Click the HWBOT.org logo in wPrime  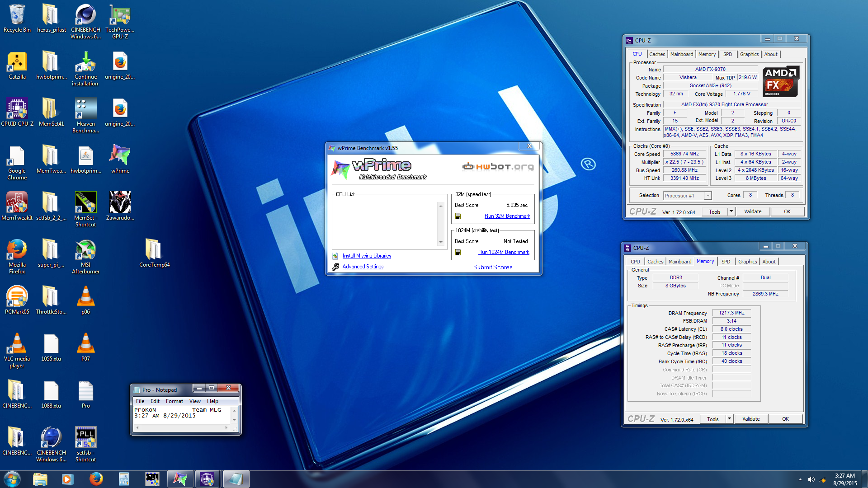(498, 167)
